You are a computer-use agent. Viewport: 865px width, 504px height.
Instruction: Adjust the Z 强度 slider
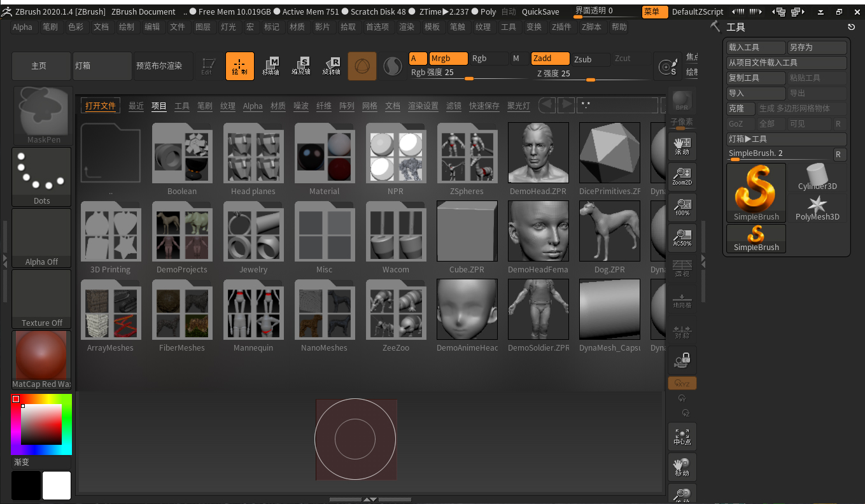pyautogui.click(x=590, y=73)
